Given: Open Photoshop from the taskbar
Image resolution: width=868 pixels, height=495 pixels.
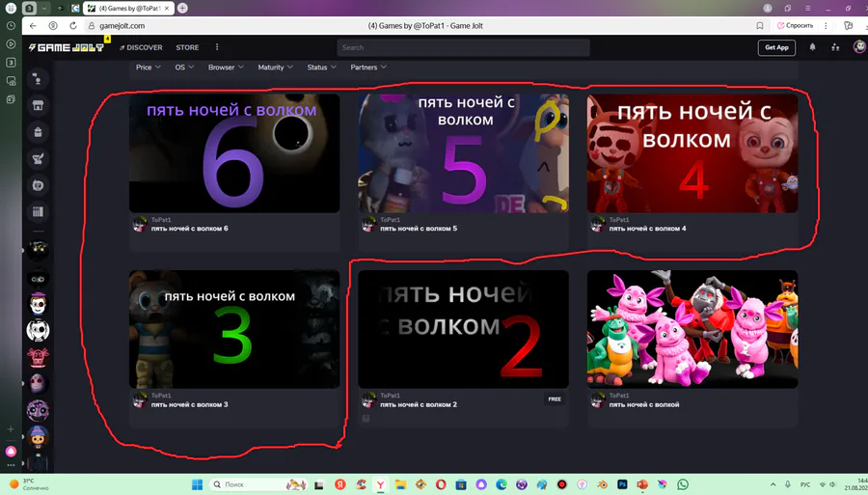Looking at the screenshot, I should (622, 484).
